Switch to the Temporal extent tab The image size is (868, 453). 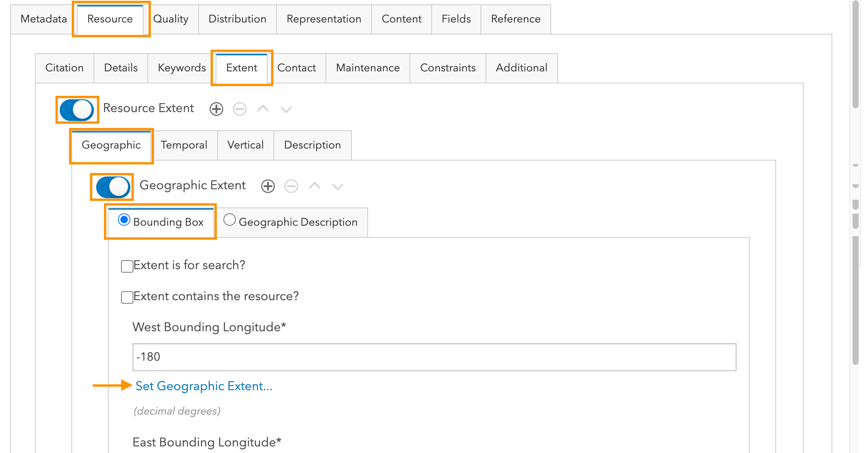coord(185,145)
